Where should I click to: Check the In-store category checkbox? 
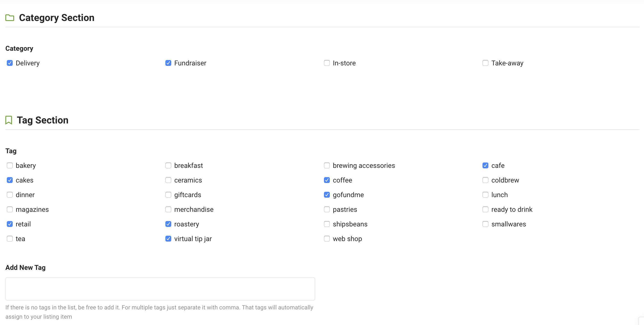point(327,63)
